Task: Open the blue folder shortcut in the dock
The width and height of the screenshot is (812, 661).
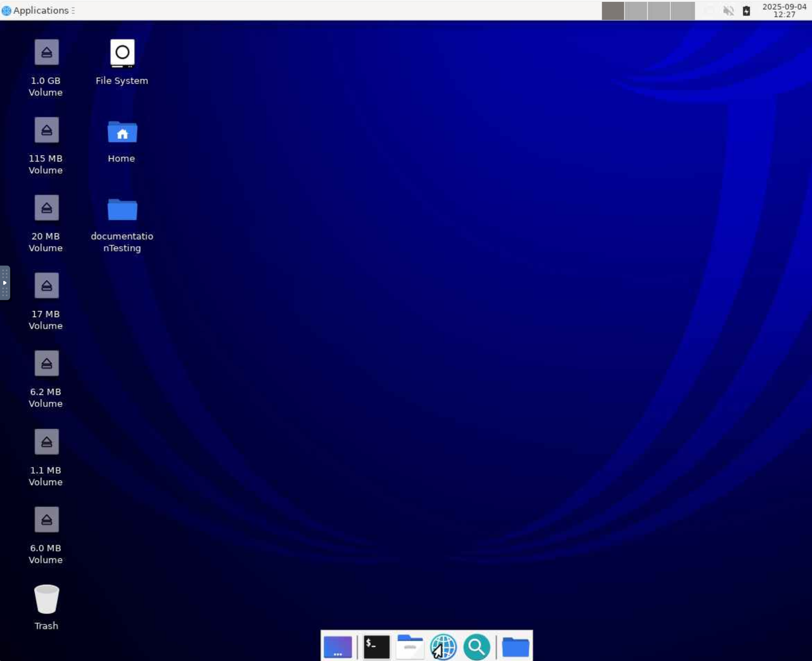Action: point(516,647)
